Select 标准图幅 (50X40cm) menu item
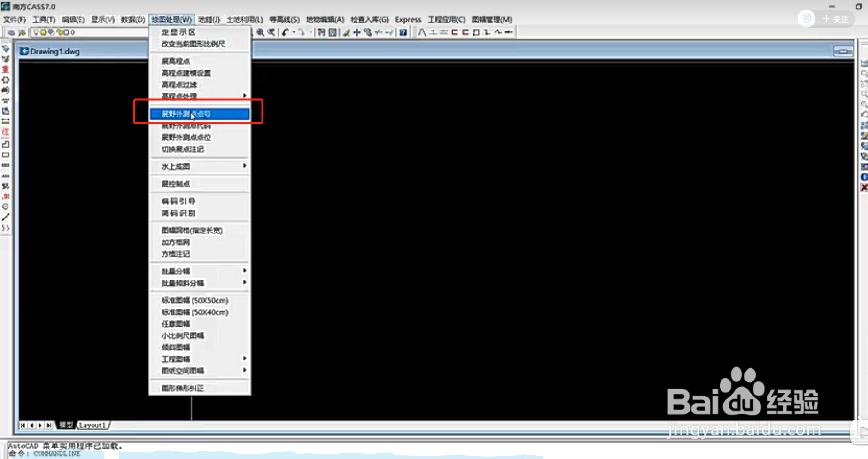This screenshot has width=868, height=459. (200, 312)
